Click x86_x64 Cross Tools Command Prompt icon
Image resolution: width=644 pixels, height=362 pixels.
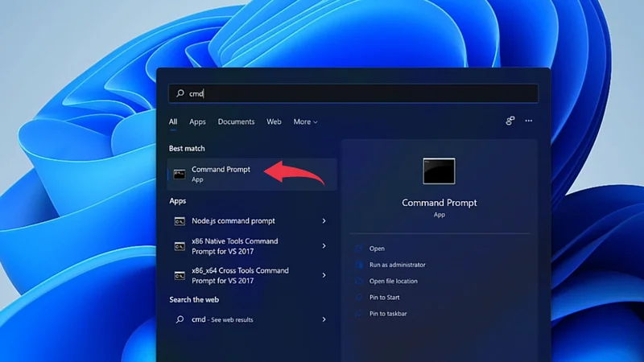180,275
